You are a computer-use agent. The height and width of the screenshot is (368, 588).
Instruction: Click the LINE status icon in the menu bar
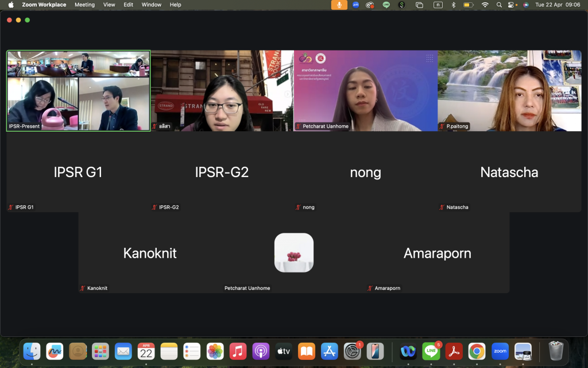tap(386, 5)
